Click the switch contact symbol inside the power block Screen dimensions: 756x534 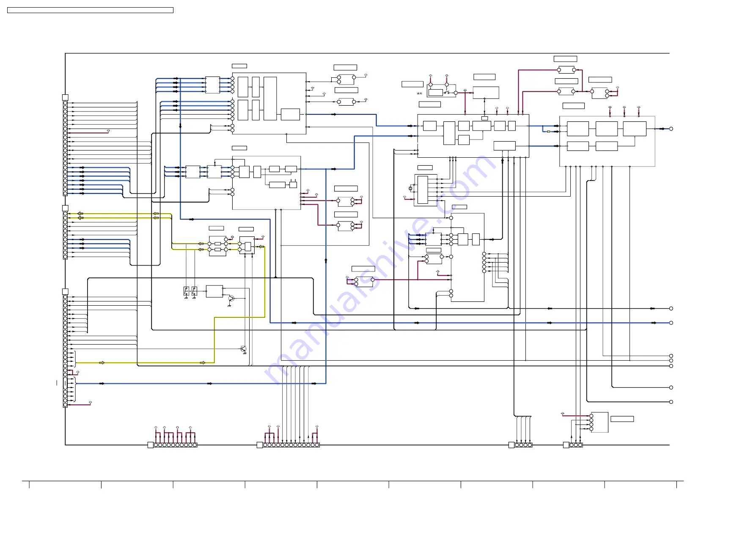pos(447,92)
